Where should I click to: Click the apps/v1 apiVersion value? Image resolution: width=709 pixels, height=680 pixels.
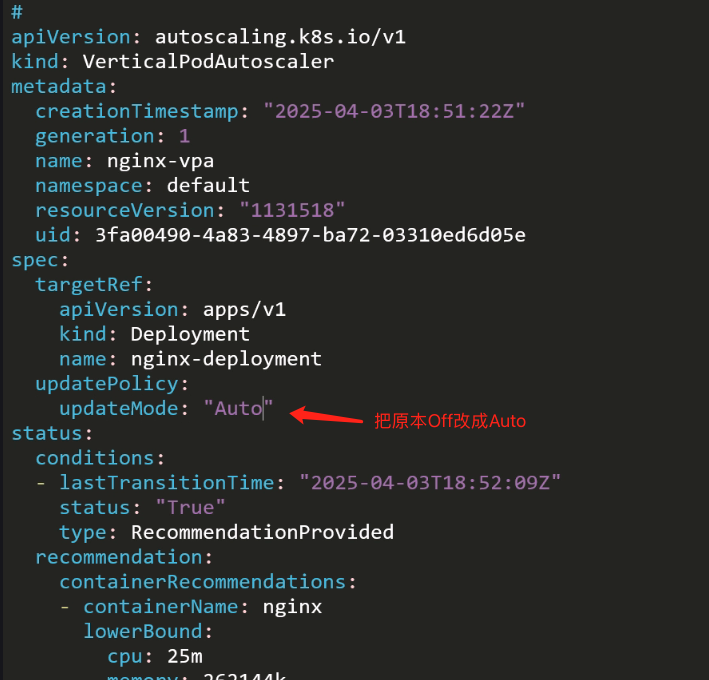point(244,310)
